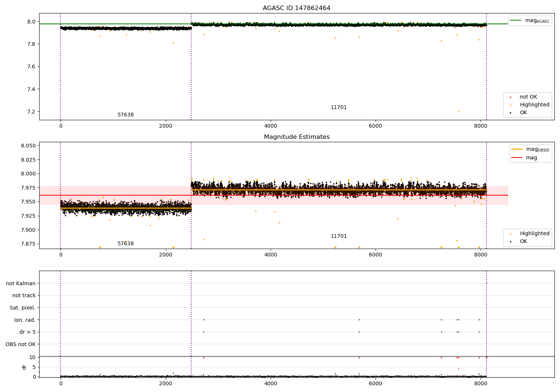The height and width of the screenshot is (392, 560).
Task: Click the 'dr' y-axis label
Action: click(x=24, y=367)
